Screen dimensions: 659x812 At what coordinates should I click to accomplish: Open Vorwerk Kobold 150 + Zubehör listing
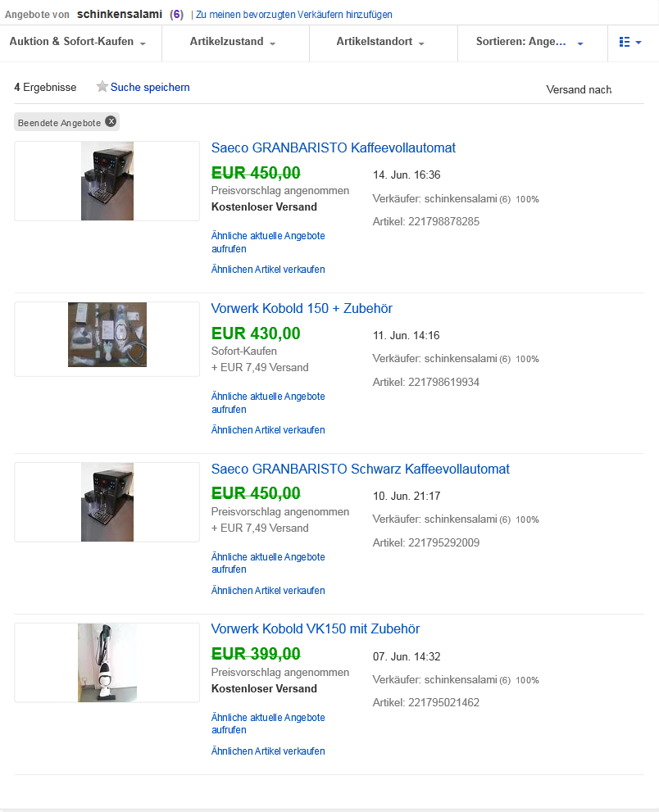point(302,309)
